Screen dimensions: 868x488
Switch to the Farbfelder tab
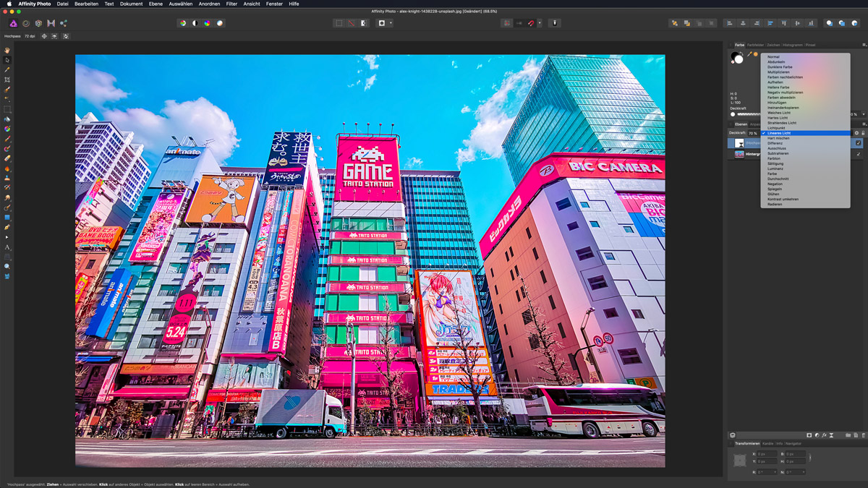point(755,45)
